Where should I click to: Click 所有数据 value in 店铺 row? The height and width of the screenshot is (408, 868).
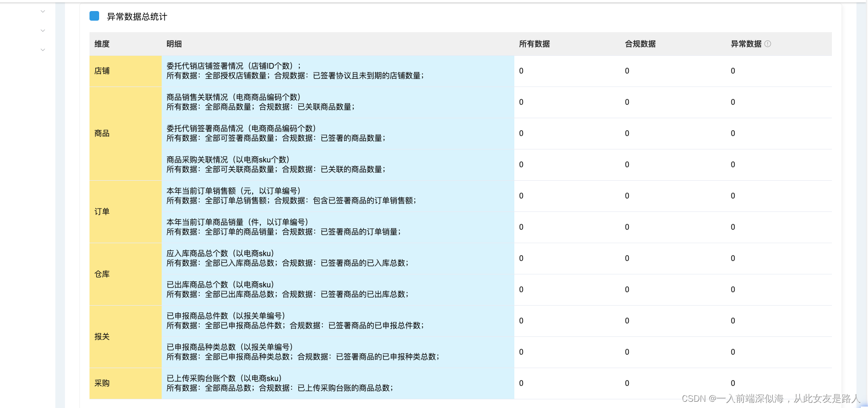point(521,71)
